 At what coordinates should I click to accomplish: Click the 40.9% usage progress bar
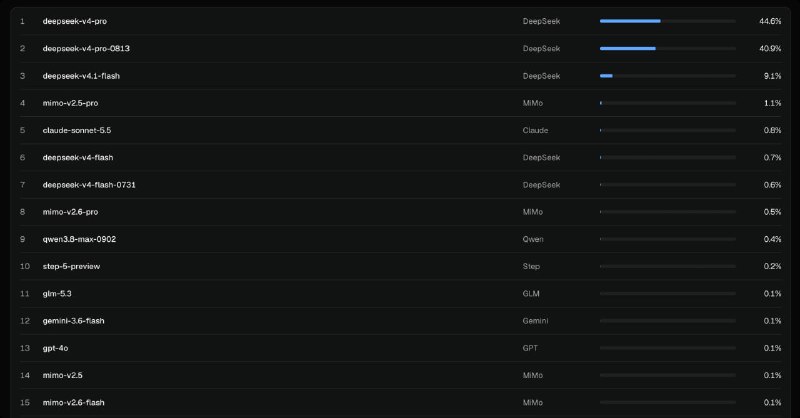point(668,48)
